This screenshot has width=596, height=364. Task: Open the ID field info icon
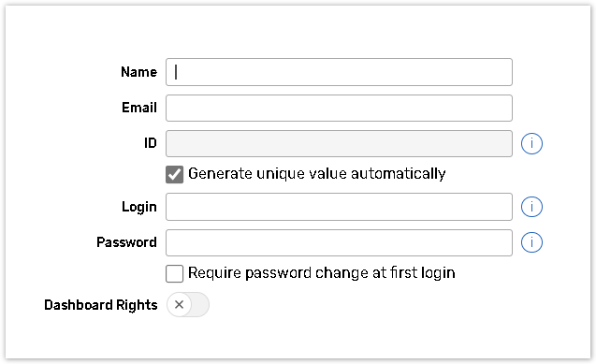(x=531, y=143)
